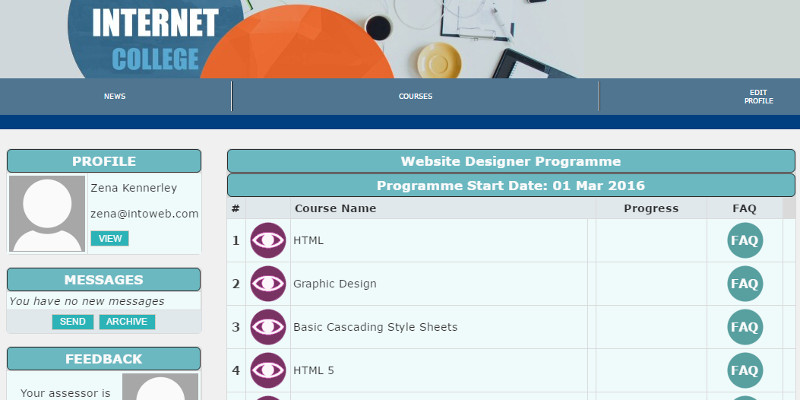Click the assessor photo in Feedback panel
Viewport: 800px width, 400px height.
[x=160, y=387]
